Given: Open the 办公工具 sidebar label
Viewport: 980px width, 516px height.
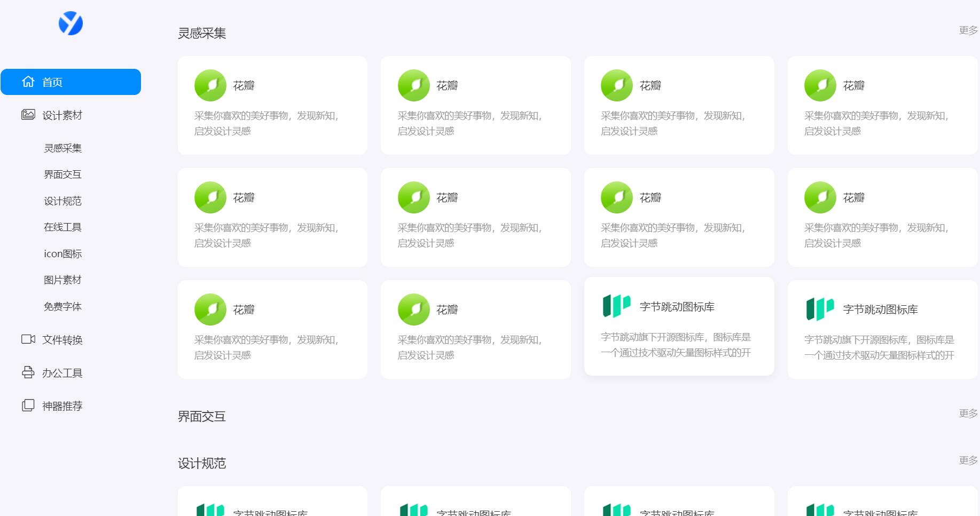Looking at the screenshot, I should 62,373.
